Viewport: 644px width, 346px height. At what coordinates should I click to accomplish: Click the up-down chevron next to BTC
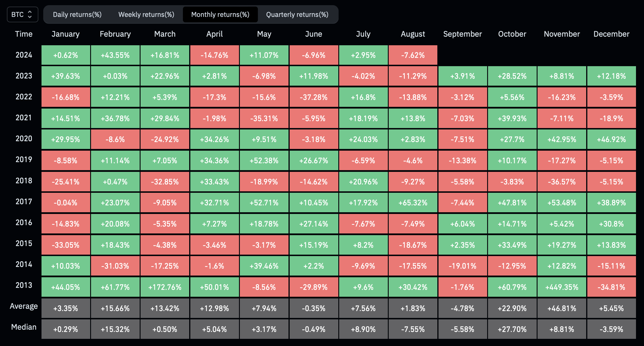coord(30,15)
